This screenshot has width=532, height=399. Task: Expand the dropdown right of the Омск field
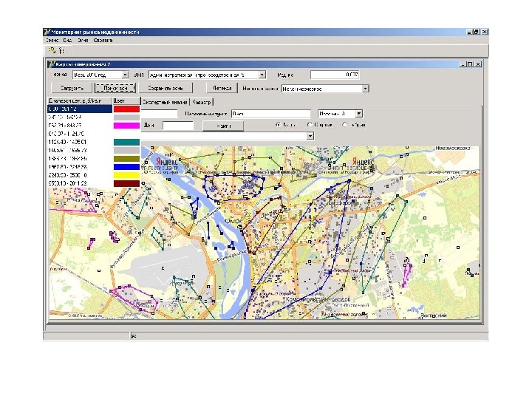[358, 114]
